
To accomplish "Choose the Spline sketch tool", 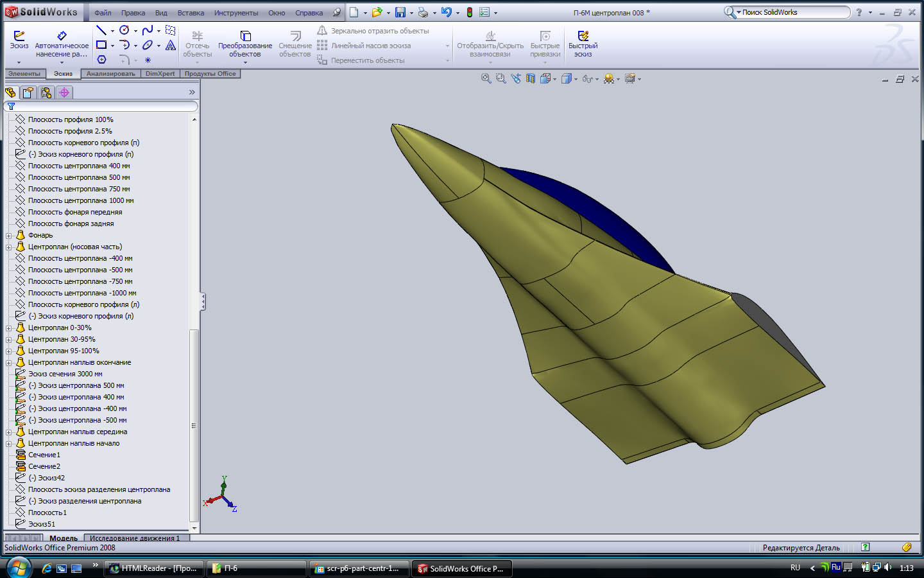I will 148,30.
